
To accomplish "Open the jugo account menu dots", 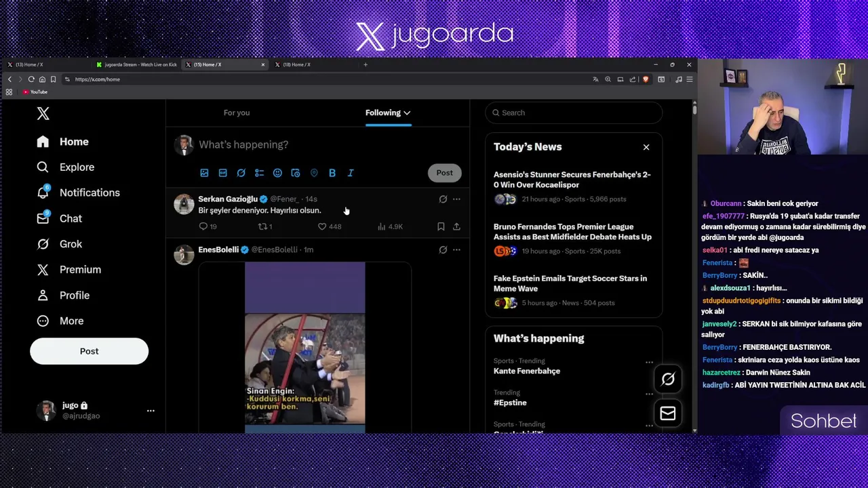I will point(151,411).
